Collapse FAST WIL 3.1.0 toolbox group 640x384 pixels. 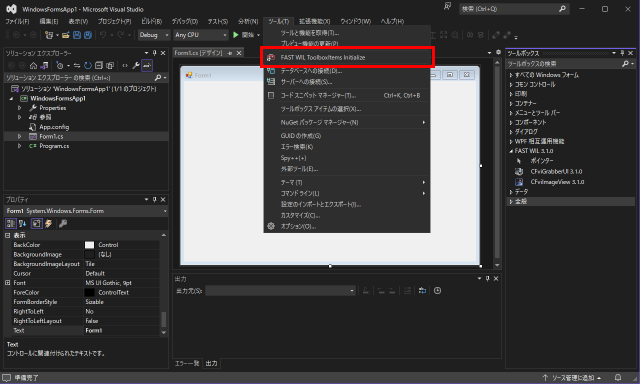click(x=511, y=151)
